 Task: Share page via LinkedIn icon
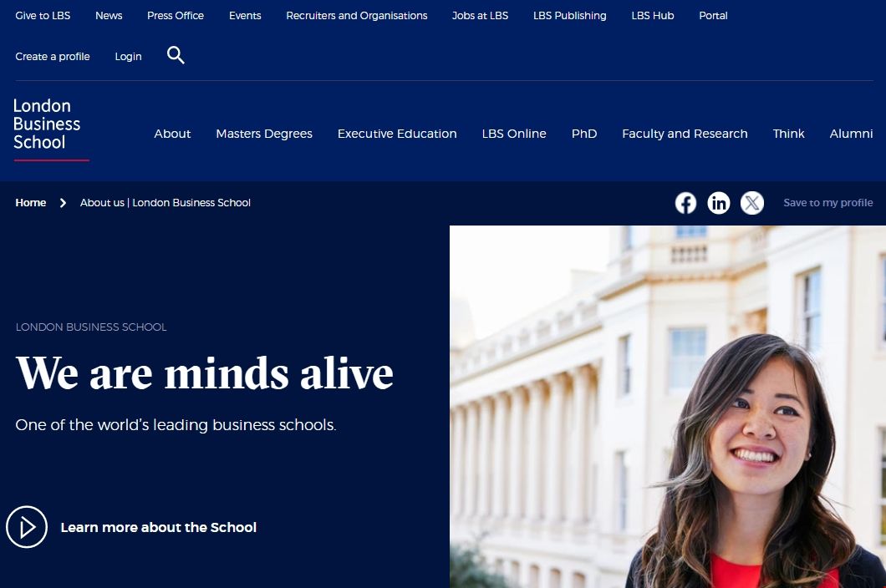[719, 203]
